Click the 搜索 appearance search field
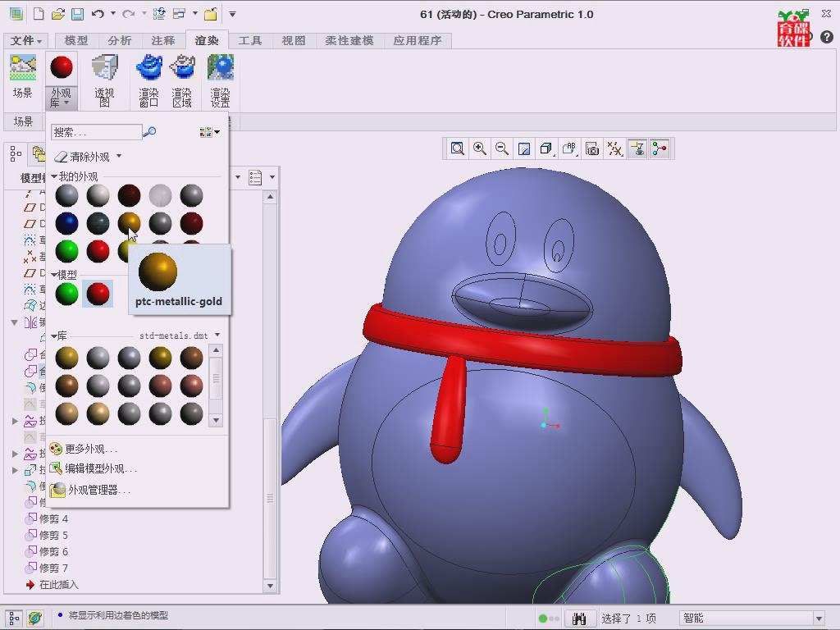 pyautogui.click(x=97, y=132)
